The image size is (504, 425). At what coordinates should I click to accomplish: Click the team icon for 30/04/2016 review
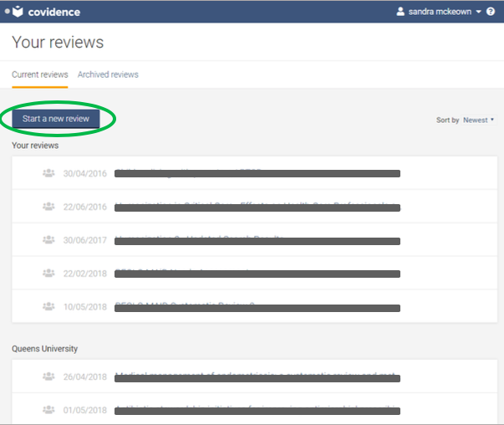pos(48,173)
